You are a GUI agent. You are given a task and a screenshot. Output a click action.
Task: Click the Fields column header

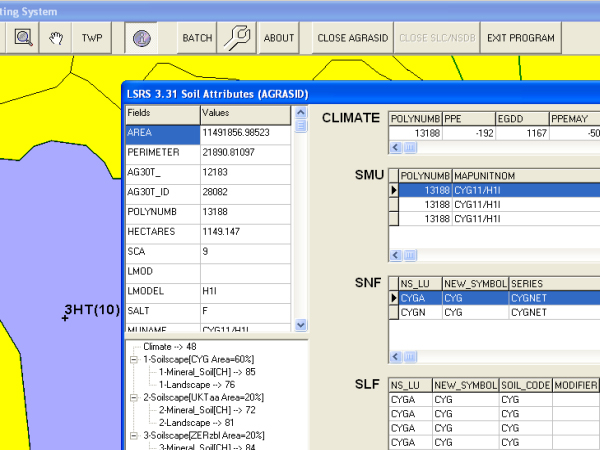pyautogui.click(x=163, y=115)
